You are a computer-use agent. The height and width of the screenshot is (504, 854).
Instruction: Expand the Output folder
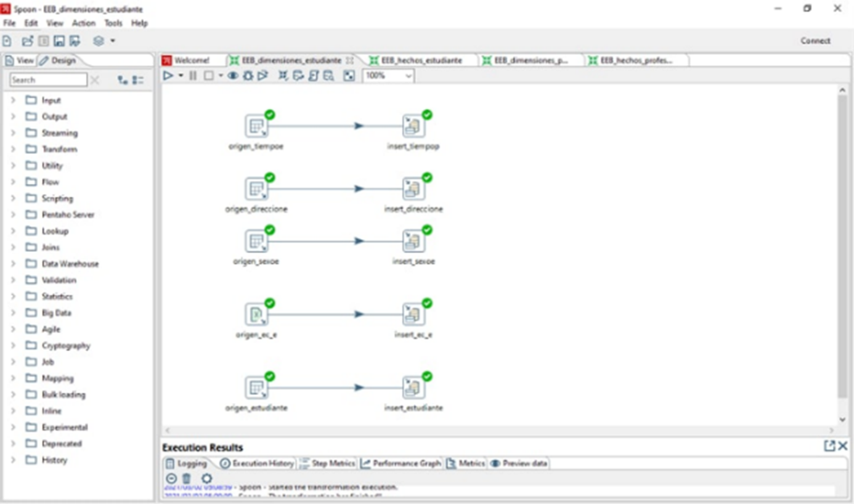[x=13, y=116]
